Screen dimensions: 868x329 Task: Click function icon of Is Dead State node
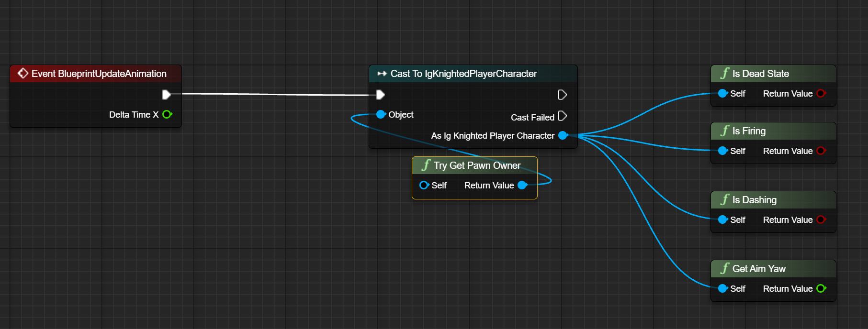click(725, 73)
